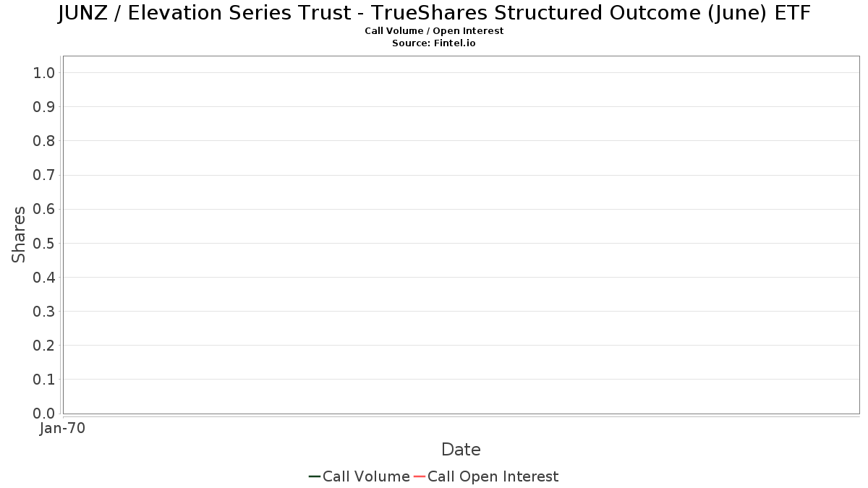Select the 0.3 y-axis tick label
Image resolution: width=868 pixels, height=488 pixels.
44,312
